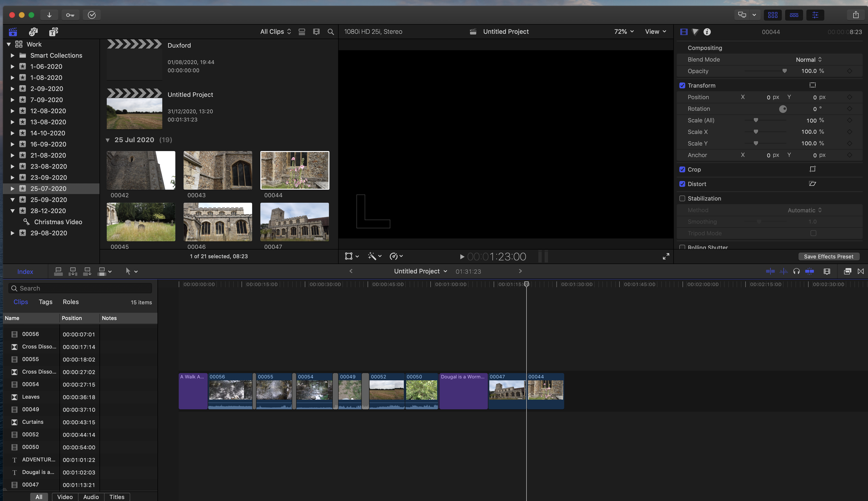Uncheck the Crop checkbox

point(682,170)
